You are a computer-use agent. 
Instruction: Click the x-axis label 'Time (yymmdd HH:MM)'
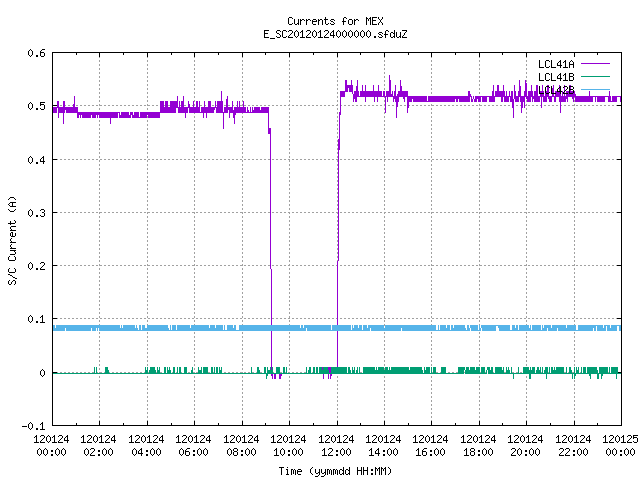coord(335,471)
